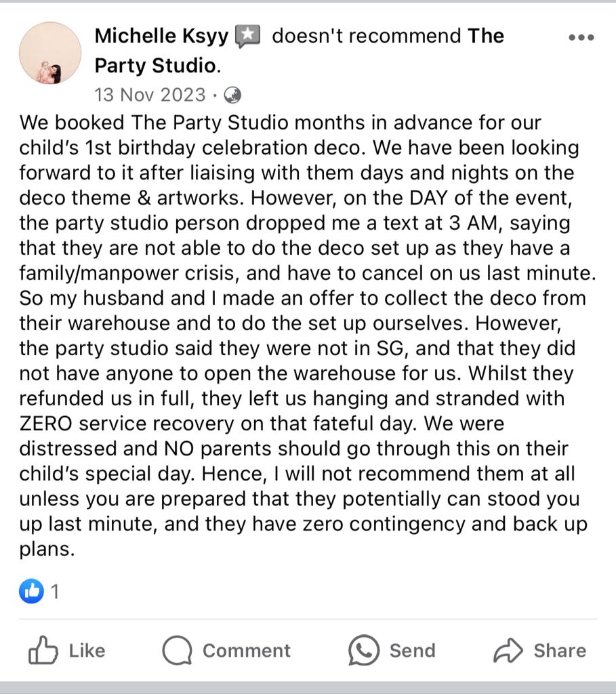This screenshot has height=694, width=616.
Task: Tap the Send text label
Action: click(412, 651)
